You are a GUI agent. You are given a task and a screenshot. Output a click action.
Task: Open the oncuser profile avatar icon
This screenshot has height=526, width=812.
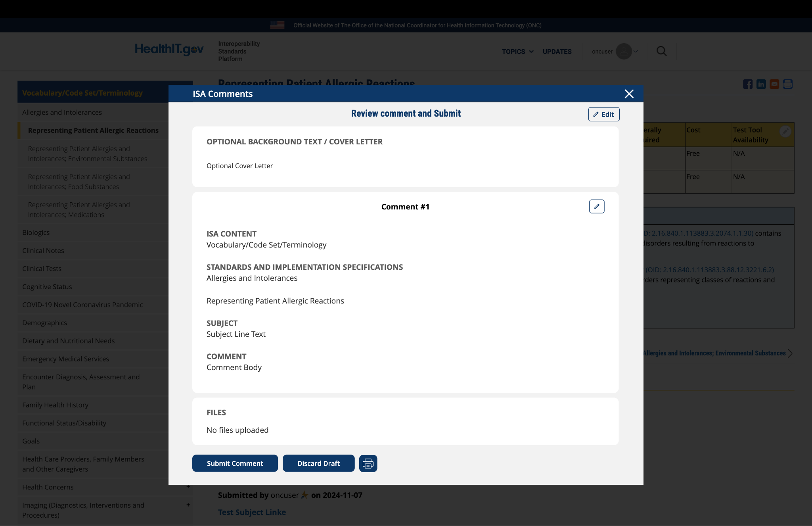[623, 51]
